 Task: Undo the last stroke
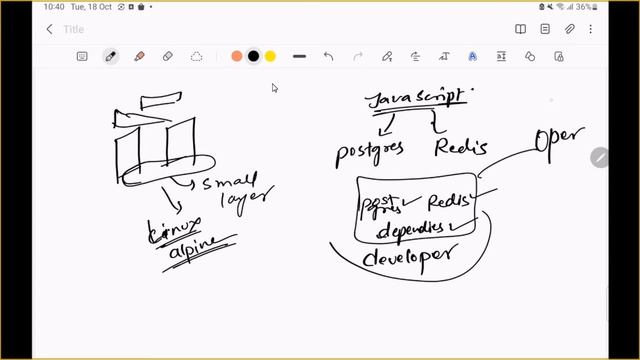tap(329, 56)
